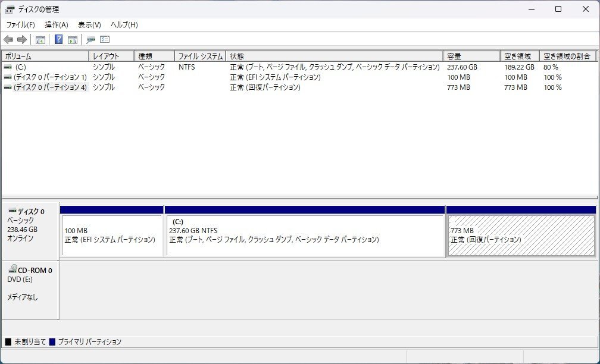Toggle the action pane toolbar icon

pyautogui.click(x=72, y=39)
